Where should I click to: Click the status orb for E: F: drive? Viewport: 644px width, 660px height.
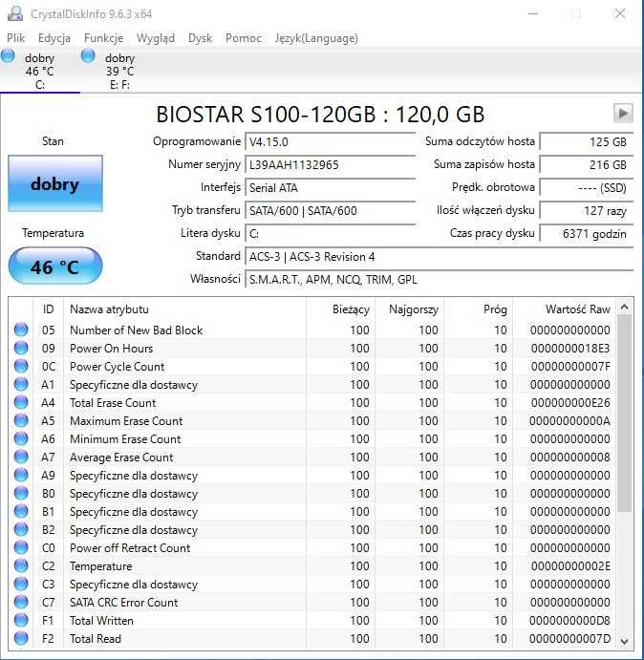(x=88, y=56)
